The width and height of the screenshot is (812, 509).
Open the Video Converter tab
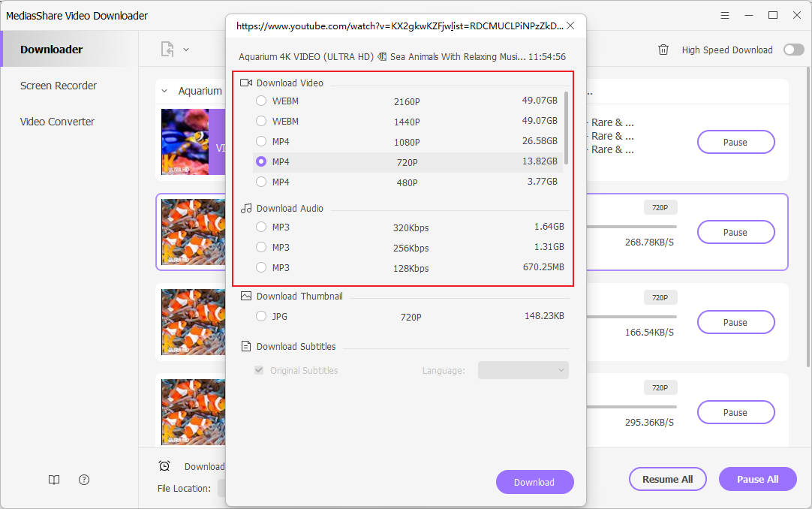(x=57, y=122)
